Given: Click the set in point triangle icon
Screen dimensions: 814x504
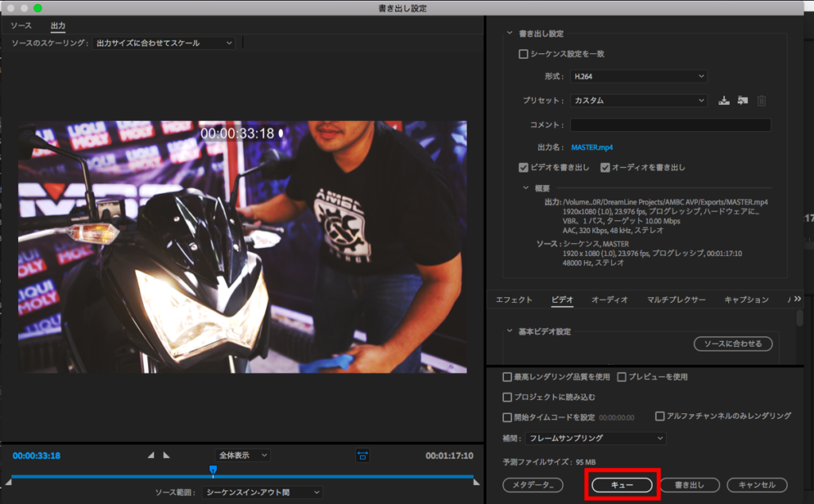Looking at the screenshot, I should pyautogui.click(x=151, y=456).
